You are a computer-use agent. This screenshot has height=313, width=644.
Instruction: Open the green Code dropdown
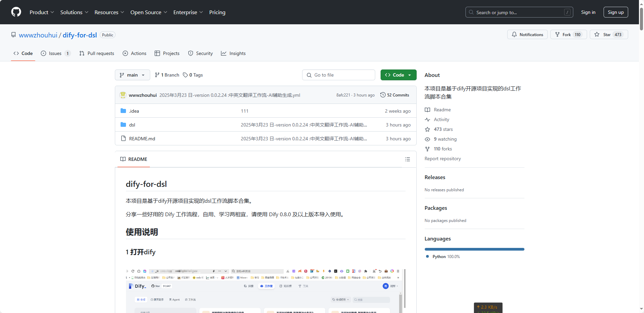tap(398, 75)
